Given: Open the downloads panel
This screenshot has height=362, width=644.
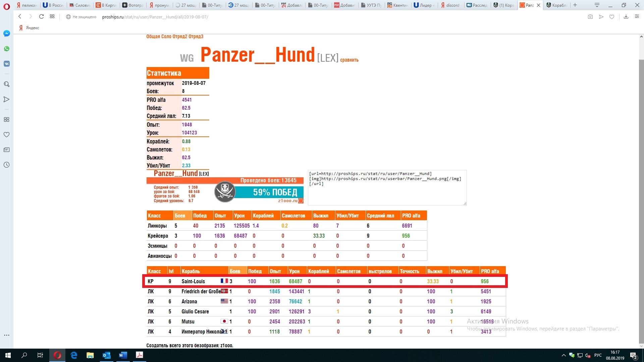Looking at the screenshot, I should 626,17.
